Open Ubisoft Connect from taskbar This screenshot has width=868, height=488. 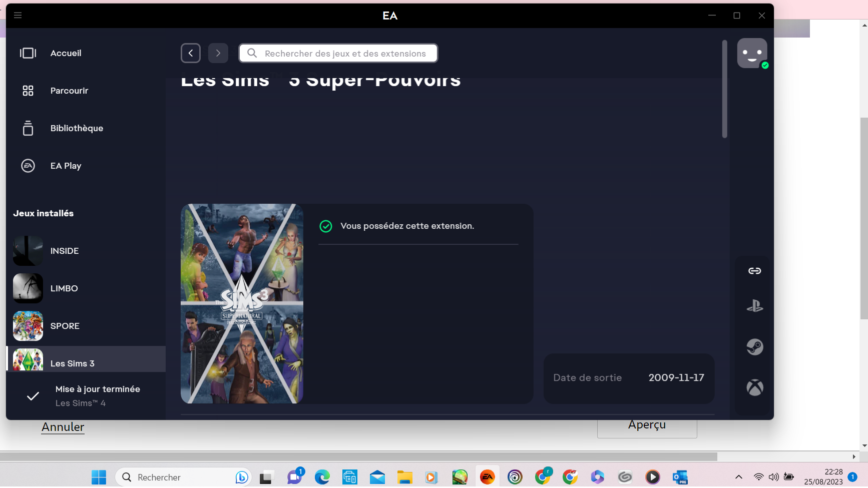coord(515,477)
